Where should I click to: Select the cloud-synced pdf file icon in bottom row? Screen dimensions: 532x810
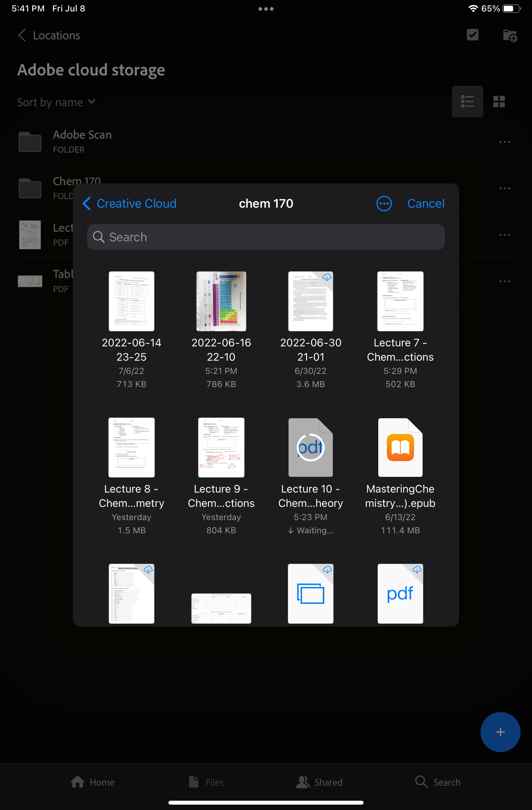(x=400, y=594)
